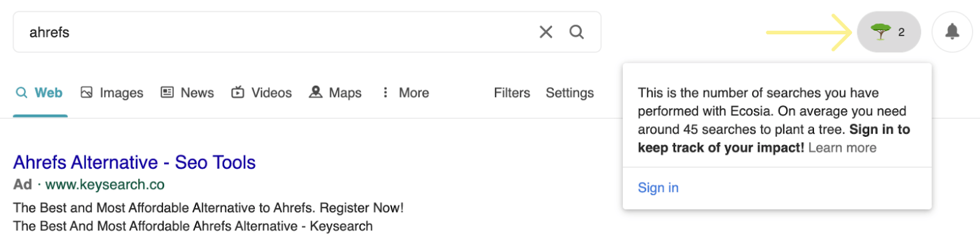Image resolution: width=980 pixels, height=244 pixels.
Task: Switch to the News tab label
Action: [x=197, y=93]
